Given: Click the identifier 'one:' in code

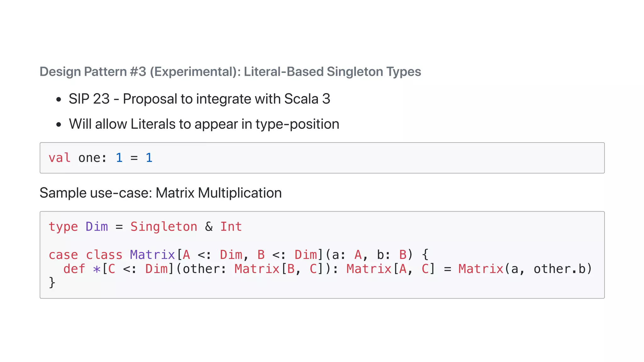Looking at the screenshot, I should pos(92,158).
